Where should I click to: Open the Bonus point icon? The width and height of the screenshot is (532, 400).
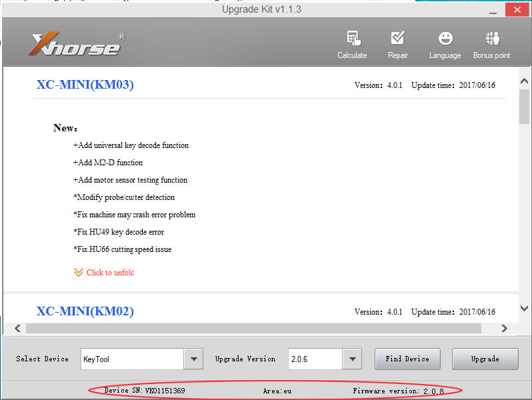(x=491, y=45)
